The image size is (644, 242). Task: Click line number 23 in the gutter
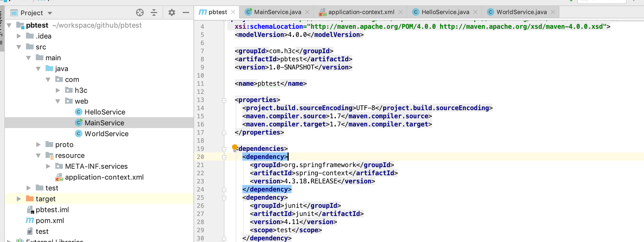pyautogui.click(x=200, y=181)
